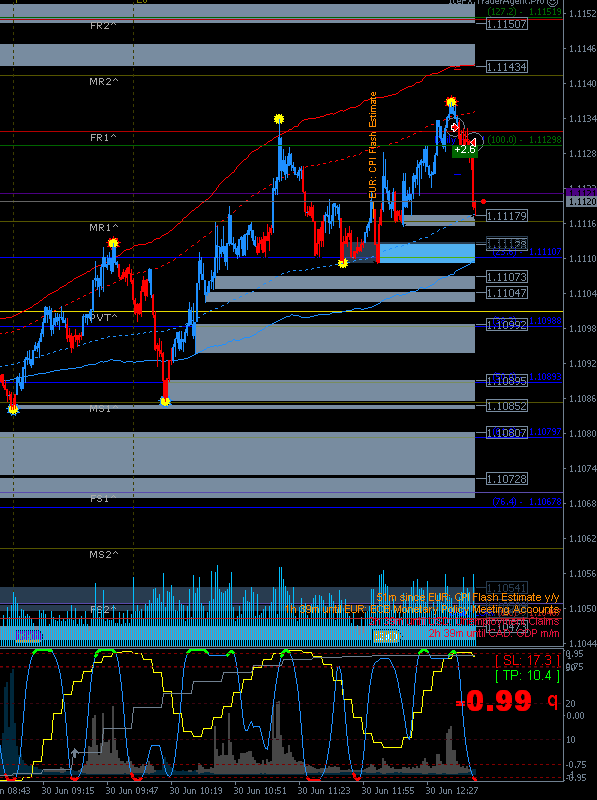Click the 1.10728 zone price label
597x800 pixels.
pos(507,479)
